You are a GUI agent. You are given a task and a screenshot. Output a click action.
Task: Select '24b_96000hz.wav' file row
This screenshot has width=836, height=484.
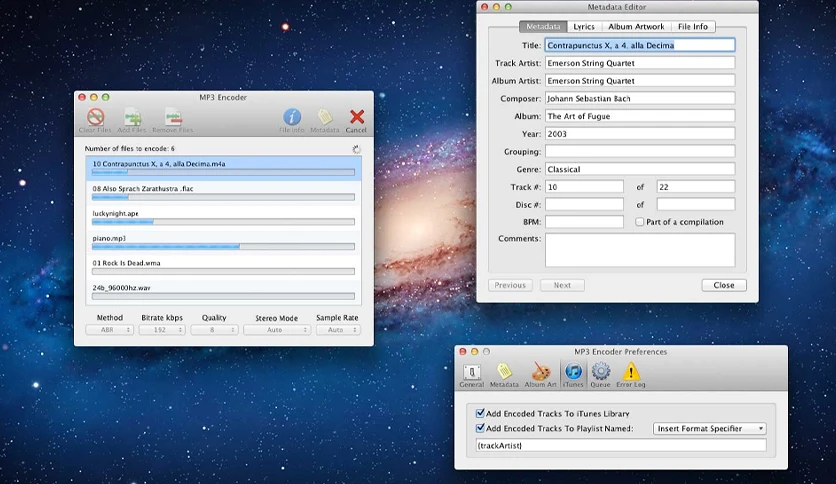pos(223,292)
